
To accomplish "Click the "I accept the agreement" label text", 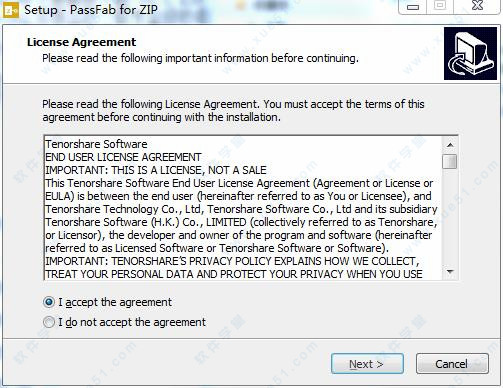I will click(x=115, y=302).
